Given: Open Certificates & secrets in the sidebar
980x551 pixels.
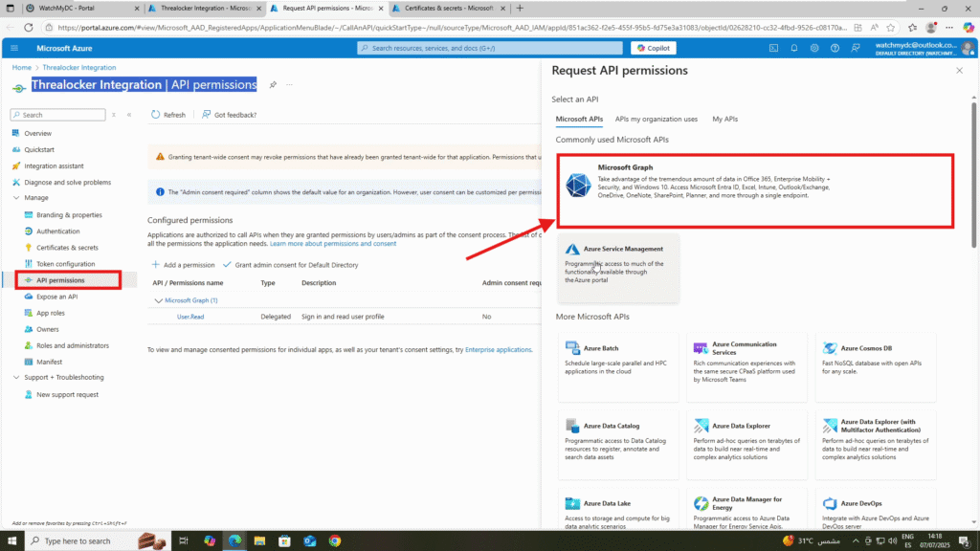Looking at the screenshot, I should point(67,248).
